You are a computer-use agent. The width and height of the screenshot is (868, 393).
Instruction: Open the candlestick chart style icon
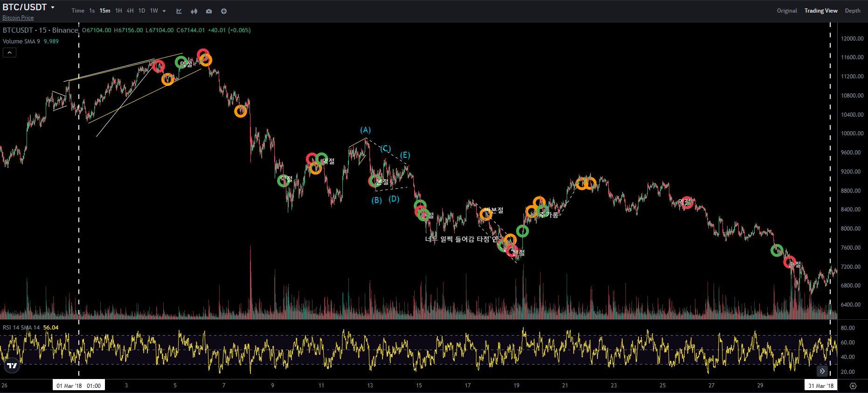[x=194, y=11]
